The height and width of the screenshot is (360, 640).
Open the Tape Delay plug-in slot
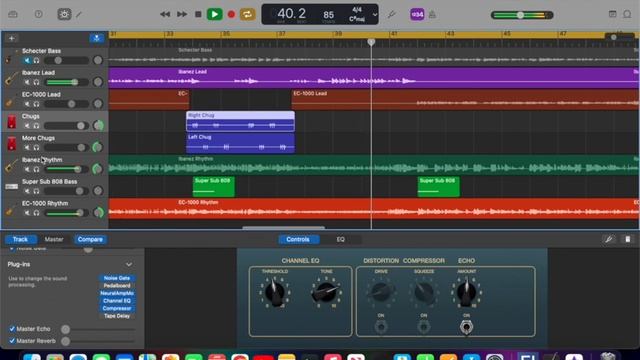[x=117, y=316]
